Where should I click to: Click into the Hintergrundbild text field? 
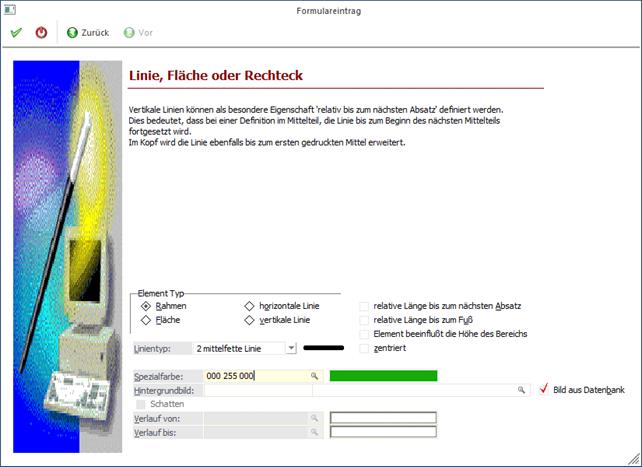coord(358,390)
